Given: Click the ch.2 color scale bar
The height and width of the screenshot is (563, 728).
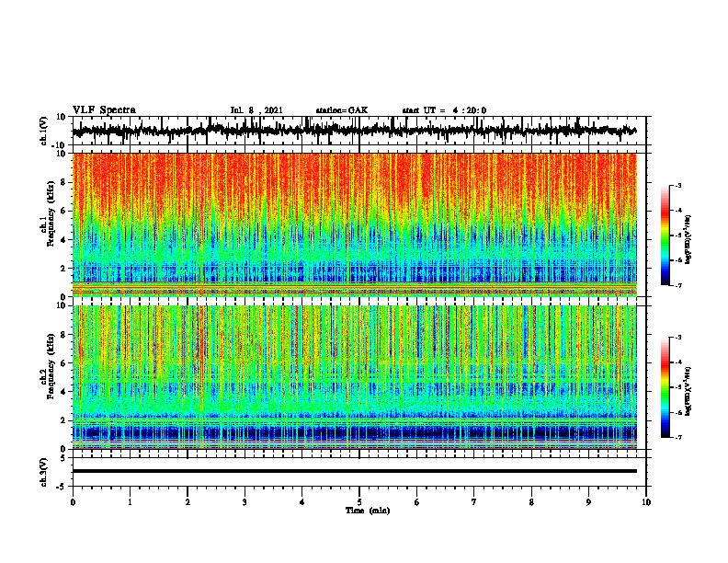Looking at the screenshot, I should 665,387.
